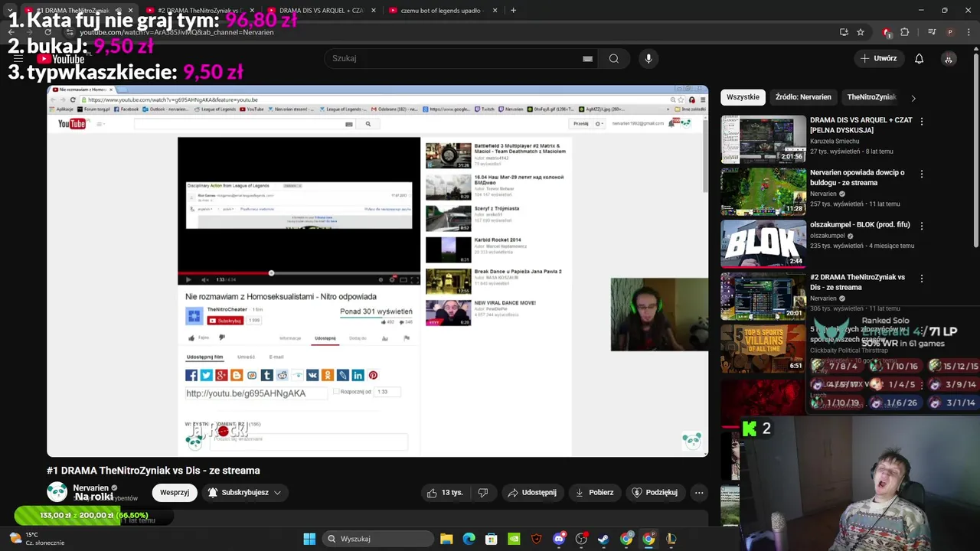Image resolution: width=980 pixels, height=551 pixels.
Task: Open Steam from taskbar
Action: click(x=603, y=539)
